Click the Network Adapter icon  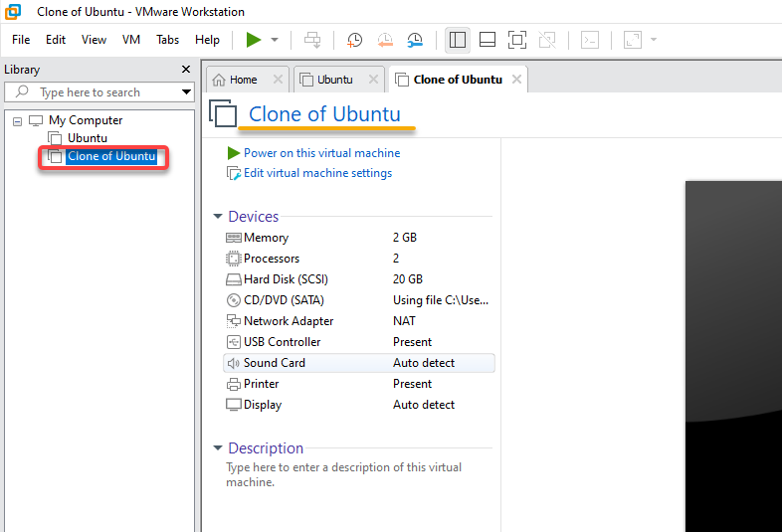[234, 321]
